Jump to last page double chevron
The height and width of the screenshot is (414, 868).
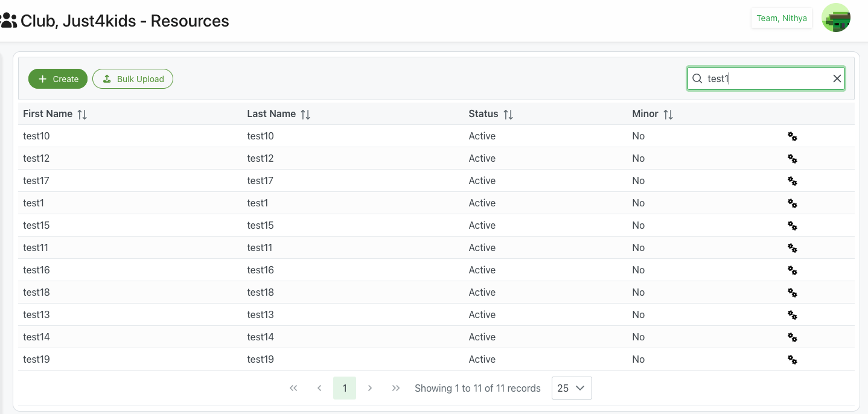pyautogui.click(x=396, y=388)
